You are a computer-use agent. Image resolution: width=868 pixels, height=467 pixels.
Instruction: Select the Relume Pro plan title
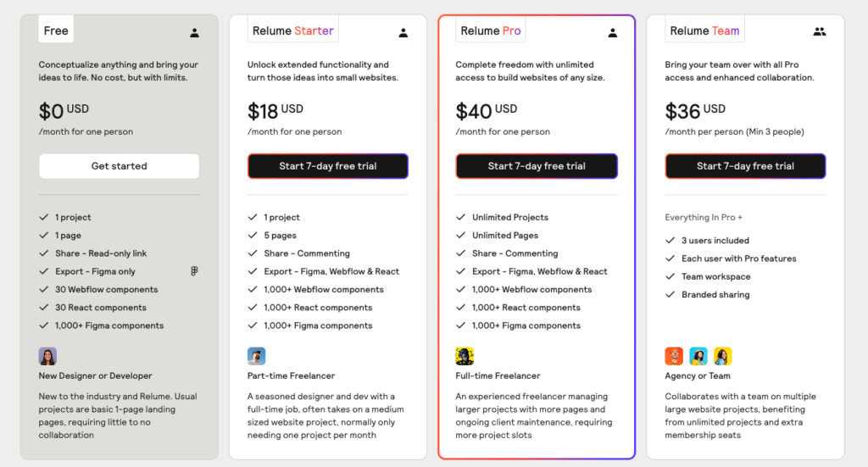491,31
